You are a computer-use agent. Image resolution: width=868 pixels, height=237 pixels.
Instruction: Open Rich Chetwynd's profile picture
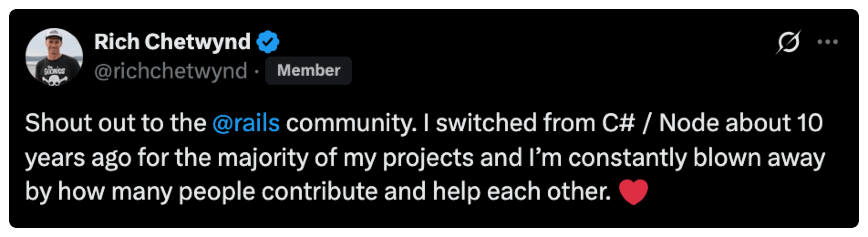point(54,57)
